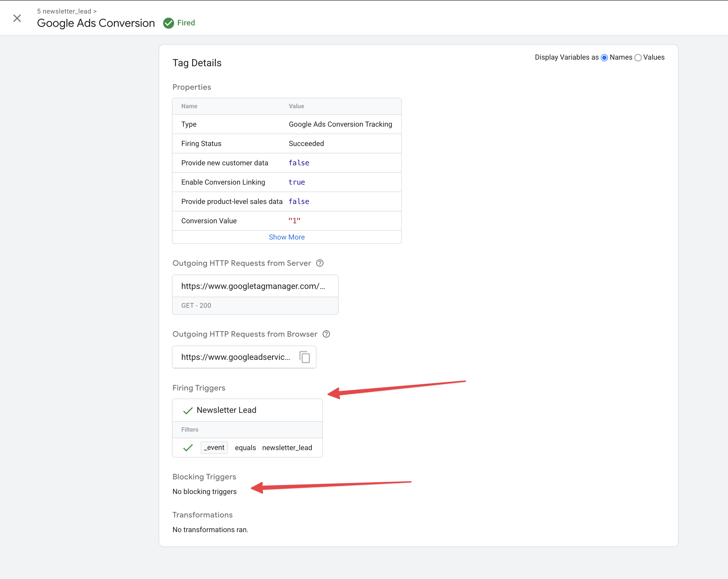Click checkmark icon next to Newsletter Lead
The image size is (728, 579).
(188, 410)
